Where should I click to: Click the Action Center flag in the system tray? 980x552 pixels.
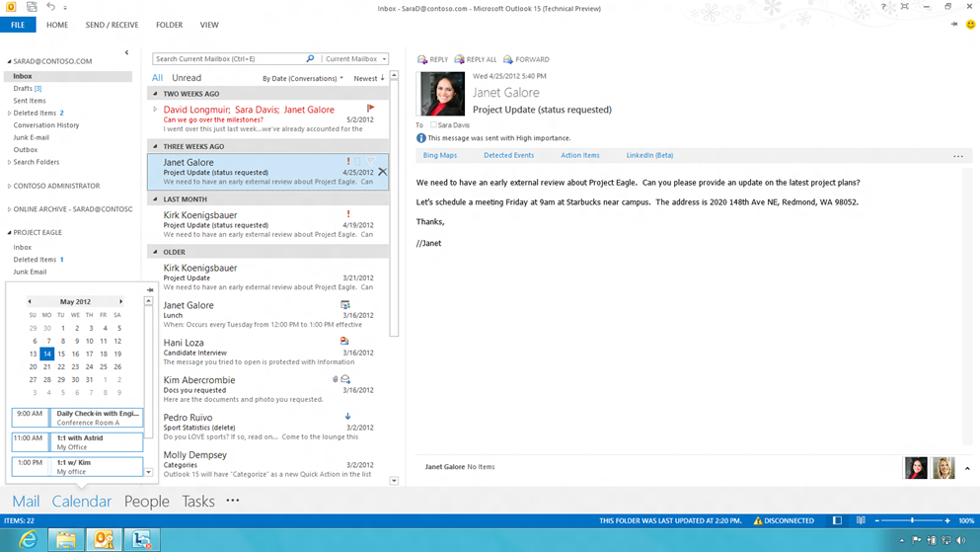pyautogui.click(x=917, y=540)
